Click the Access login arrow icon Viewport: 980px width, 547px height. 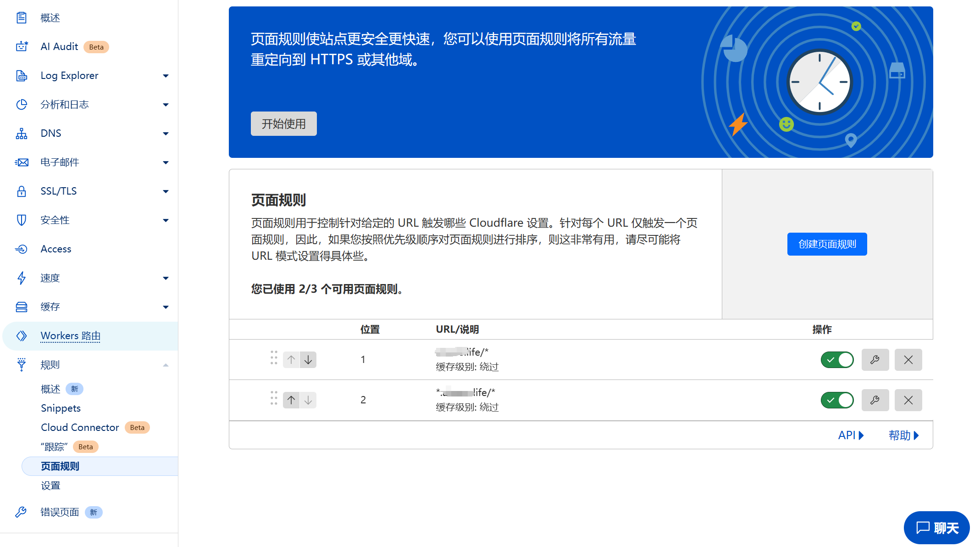click(x=22, y=249)
